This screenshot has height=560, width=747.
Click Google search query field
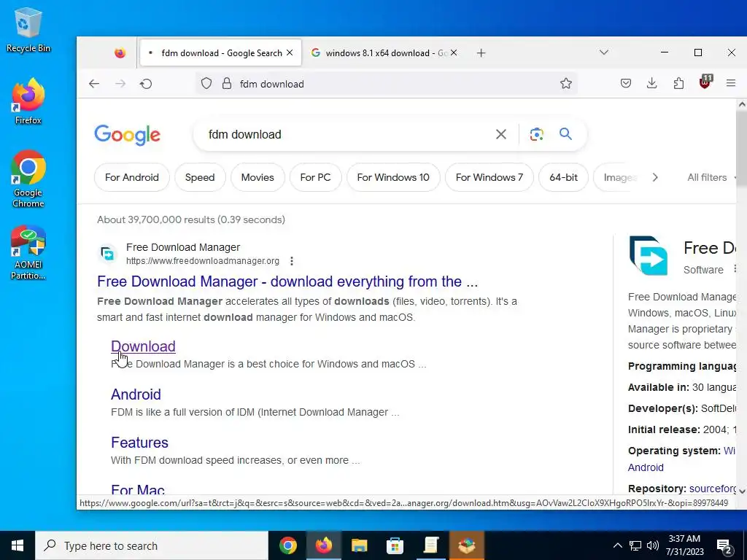coord(348,134)
